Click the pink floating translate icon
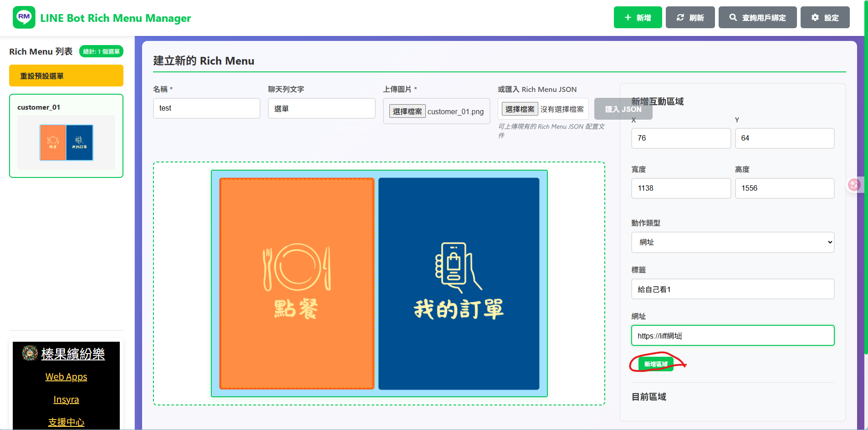 click(854, 184)
